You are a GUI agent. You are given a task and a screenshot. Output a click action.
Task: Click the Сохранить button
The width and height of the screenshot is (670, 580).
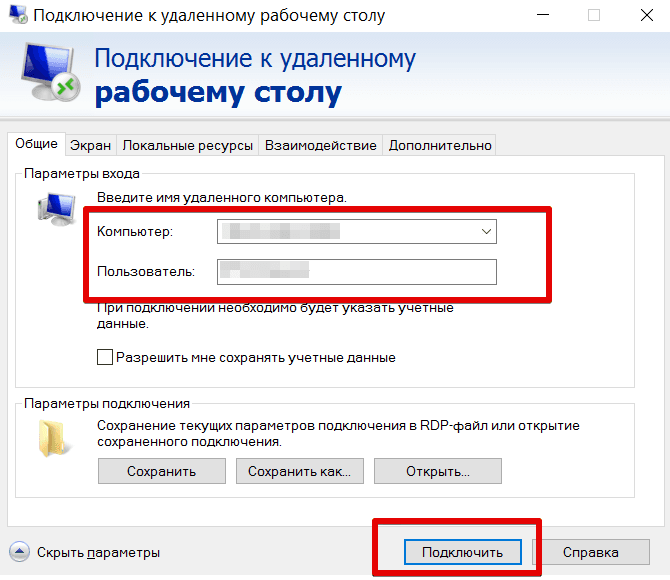(162, 471)
